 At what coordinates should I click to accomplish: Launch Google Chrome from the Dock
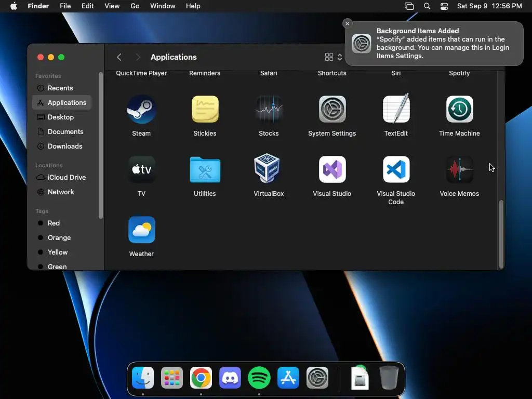(201, 378)
